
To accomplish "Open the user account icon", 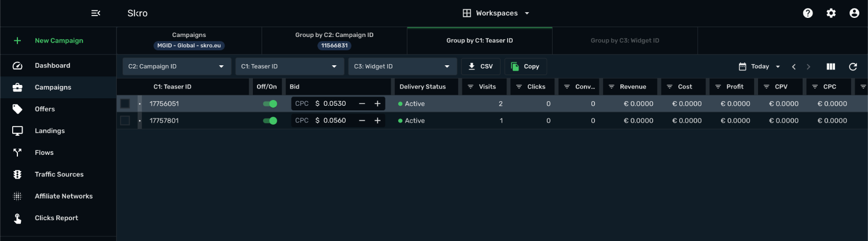I will (854, 13).
